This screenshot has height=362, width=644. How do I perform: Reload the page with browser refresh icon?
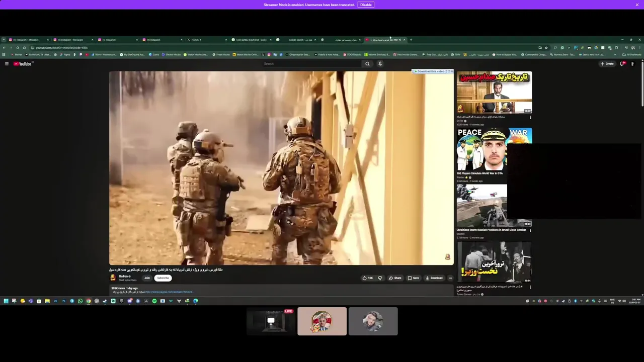(18, 48)
